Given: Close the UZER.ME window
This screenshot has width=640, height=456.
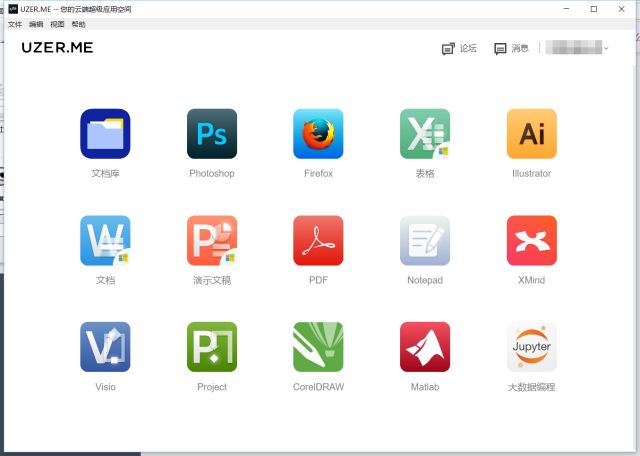Looking at the screenshot, I should 622,9.
